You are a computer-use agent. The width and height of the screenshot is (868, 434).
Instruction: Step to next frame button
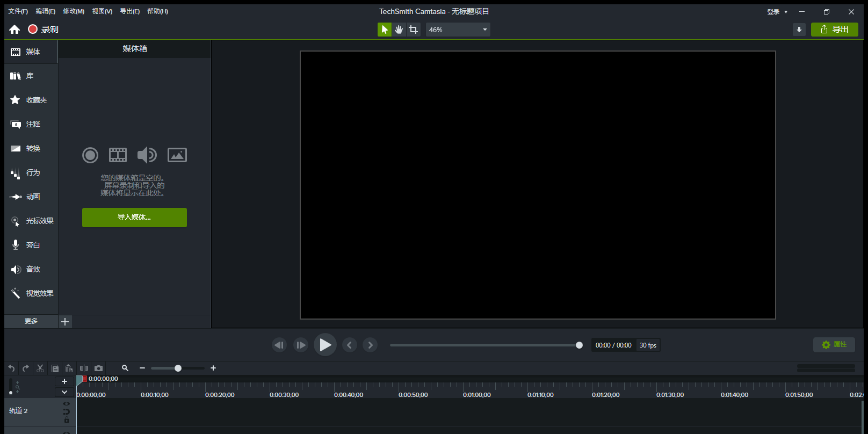coord(301,345)
